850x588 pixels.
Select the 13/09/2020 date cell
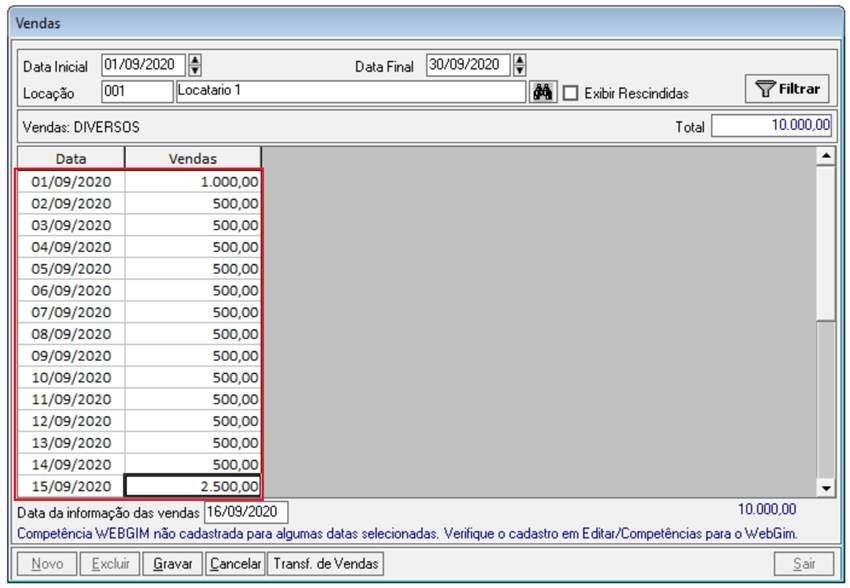point(71,443)
